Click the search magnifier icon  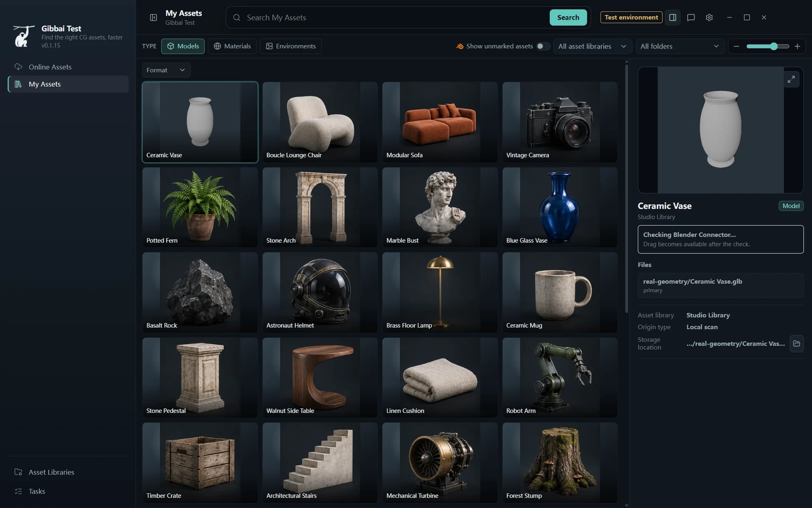pos(237,17)
